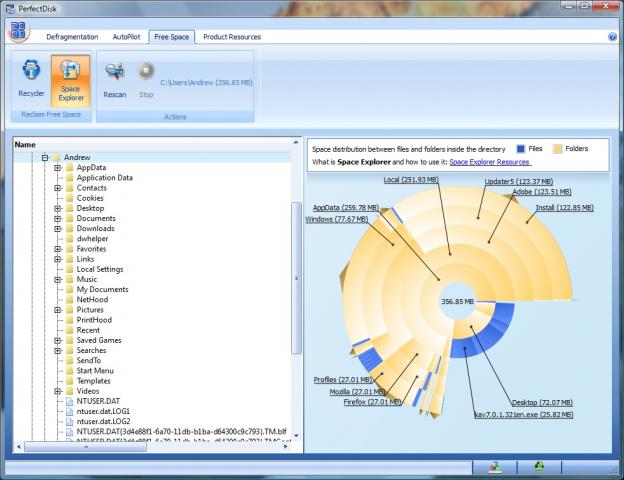
Task: Expand the Videos folder node
Action: [58, 391]
